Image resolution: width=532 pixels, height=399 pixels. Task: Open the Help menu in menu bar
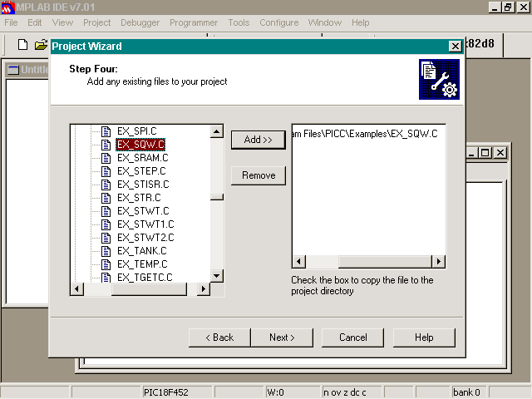pyautogui.click(x=360, y=22)
